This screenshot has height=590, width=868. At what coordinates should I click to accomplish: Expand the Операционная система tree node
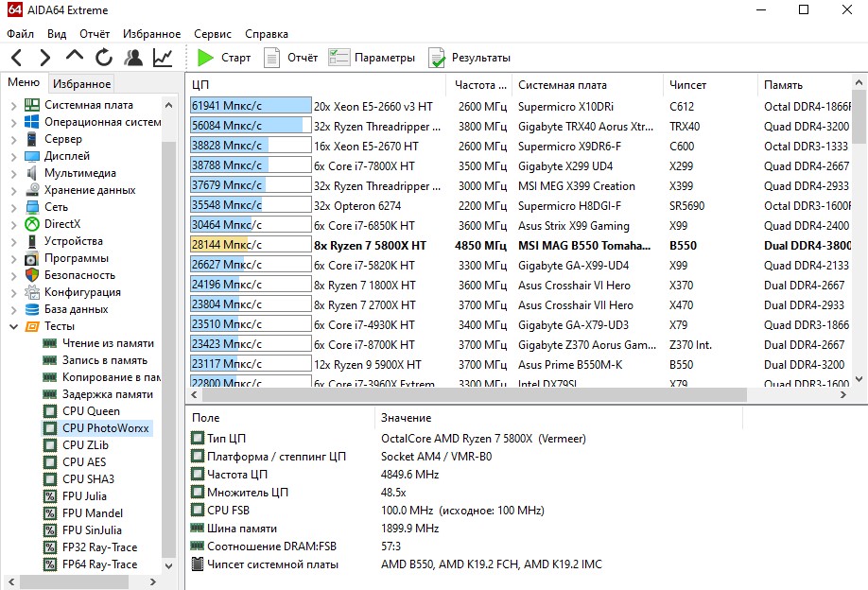(13, 122)
